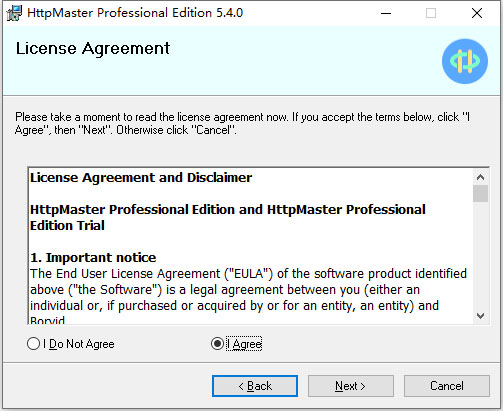Viewport: 503px width, 411px height.
Task: Go back with the Back button
Action: point(255,386)
